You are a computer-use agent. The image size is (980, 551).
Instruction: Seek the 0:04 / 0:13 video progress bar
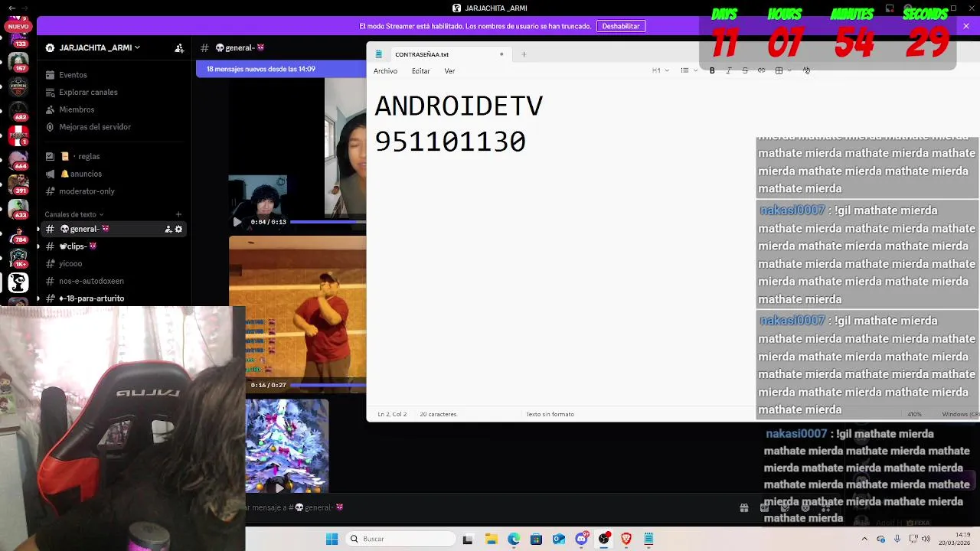click(x=328, y=222)
